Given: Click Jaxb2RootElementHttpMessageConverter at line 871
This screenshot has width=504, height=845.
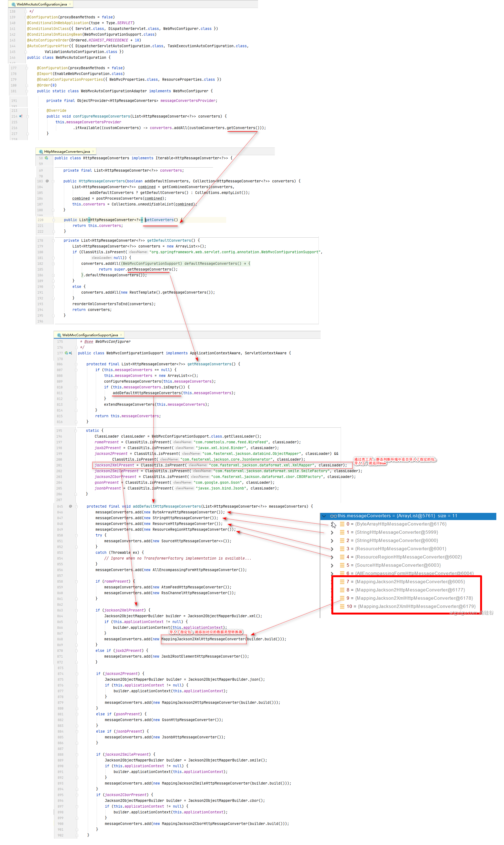Looking at the screenshot, I should (201, 657).
